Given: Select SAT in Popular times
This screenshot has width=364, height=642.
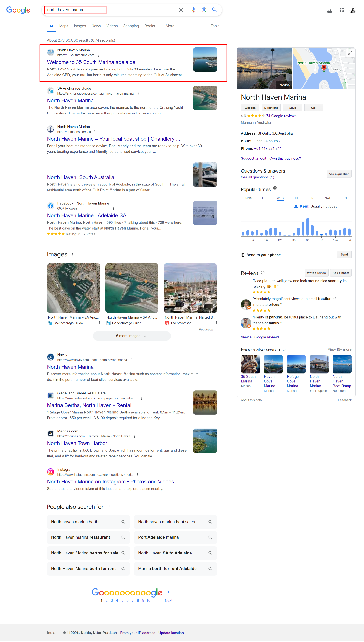Looking at the screenshot, I should (x=327, y=198).
